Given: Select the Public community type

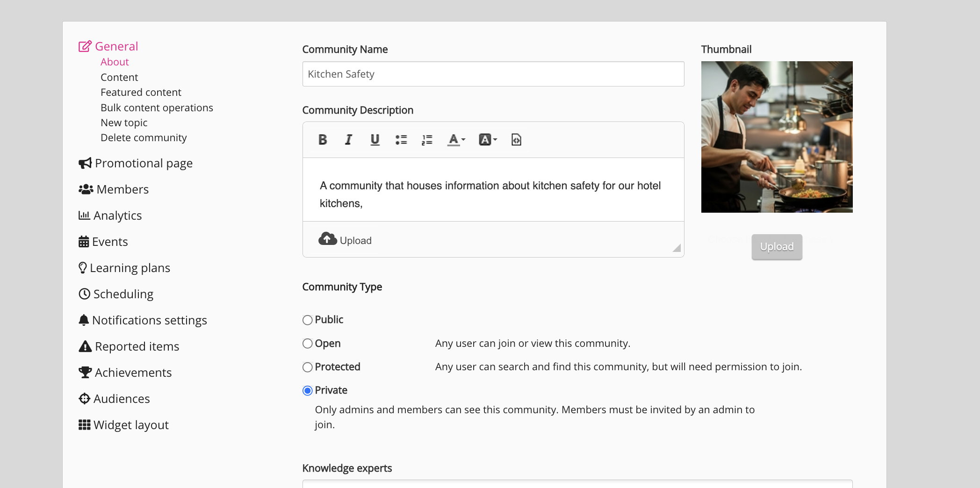Looking at the screenshot, I should (307, 320).
